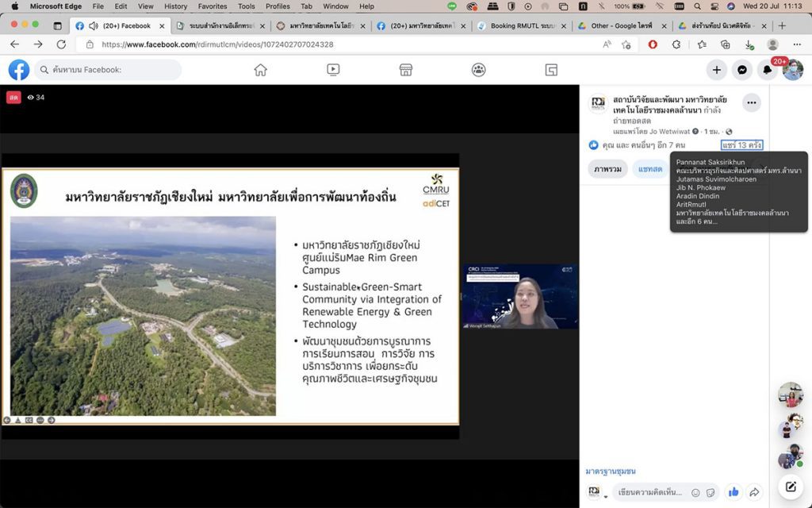Open new message compose icon
This screenshot has width=812, height=508.
click(x=791, y=487)
